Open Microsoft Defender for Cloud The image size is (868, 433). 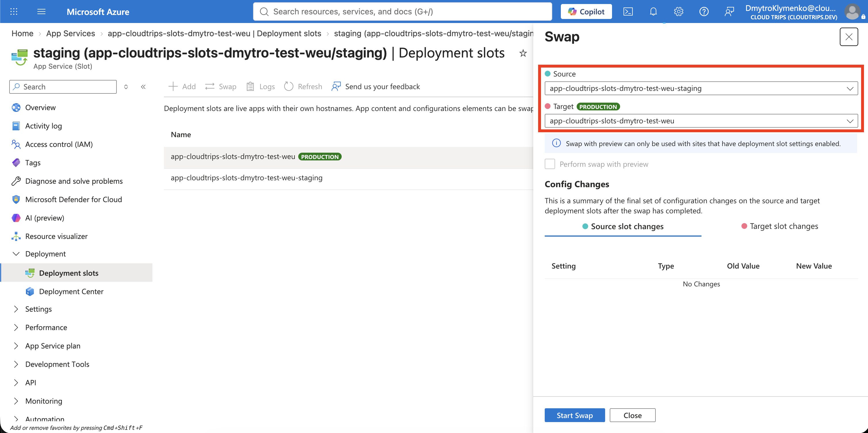73,199
